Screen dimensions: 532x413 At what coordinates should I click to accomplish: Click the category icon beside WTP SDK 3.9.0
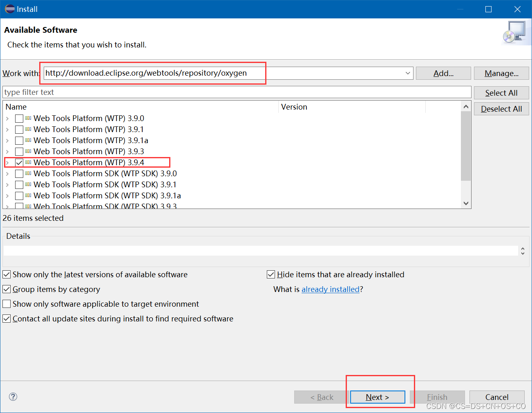[x=28, y=173]
